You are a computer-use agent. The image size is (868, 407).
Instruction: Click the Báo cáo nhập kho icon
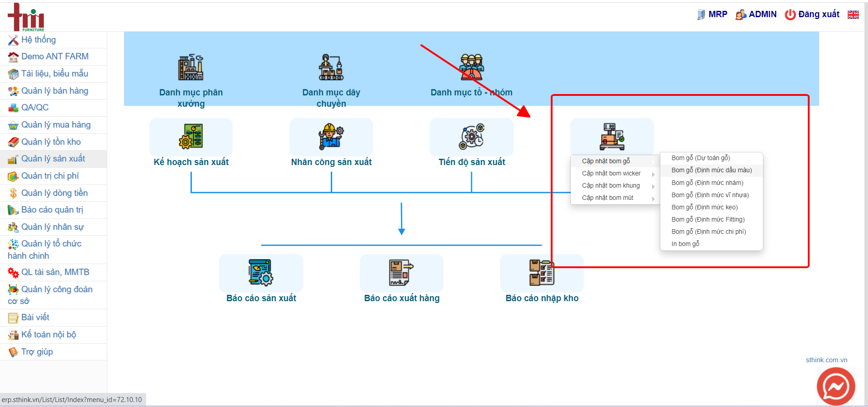point(542,272)
